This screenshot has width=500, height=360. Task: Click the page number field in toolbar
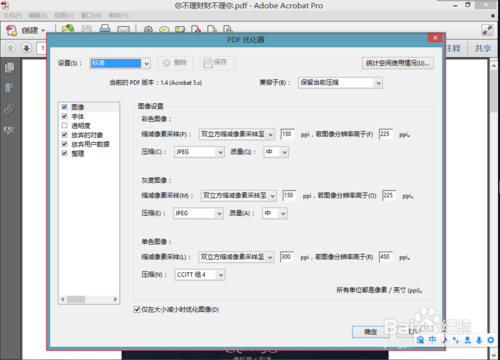pos(42,48)
